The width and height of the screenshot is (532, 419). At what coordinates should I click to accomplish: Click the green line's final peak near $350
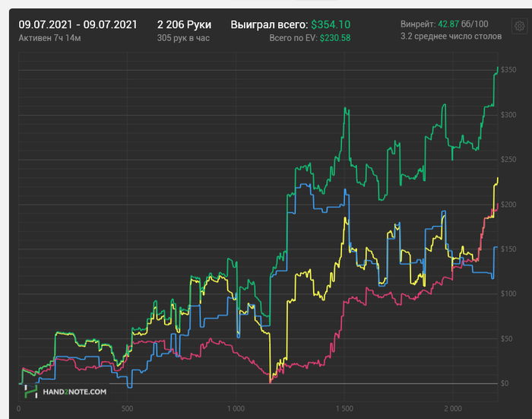click(x=497, y=68)
